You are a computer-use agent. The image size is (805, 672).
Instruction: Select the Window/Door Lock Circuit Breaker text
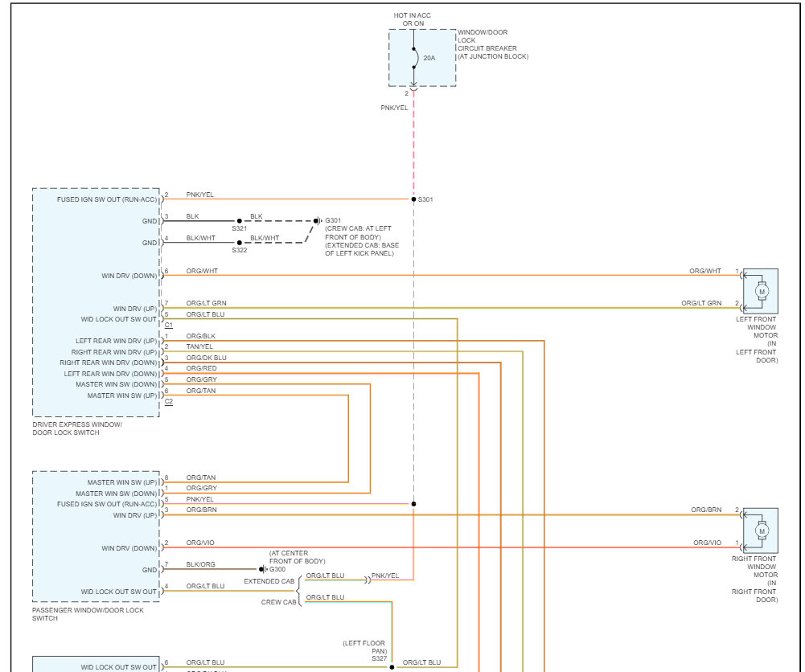click(493, 44)
